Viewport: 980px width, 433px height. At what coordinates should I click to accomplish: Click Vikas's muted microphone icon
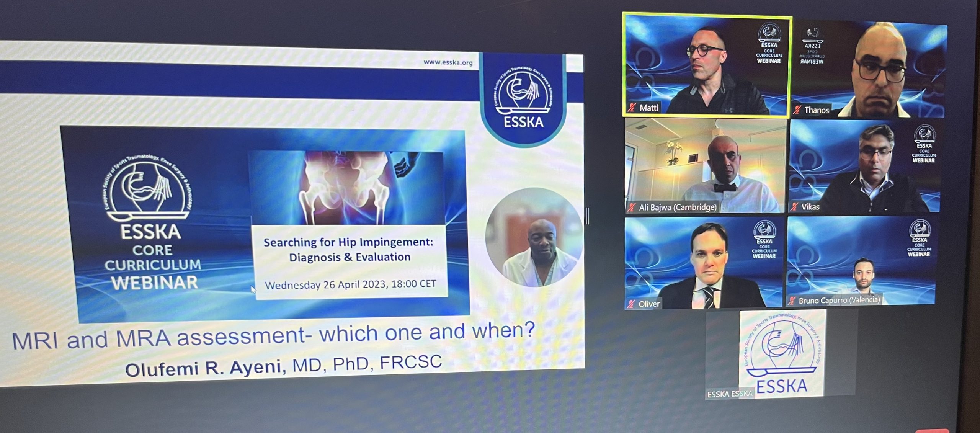click(x=794, y=207)
